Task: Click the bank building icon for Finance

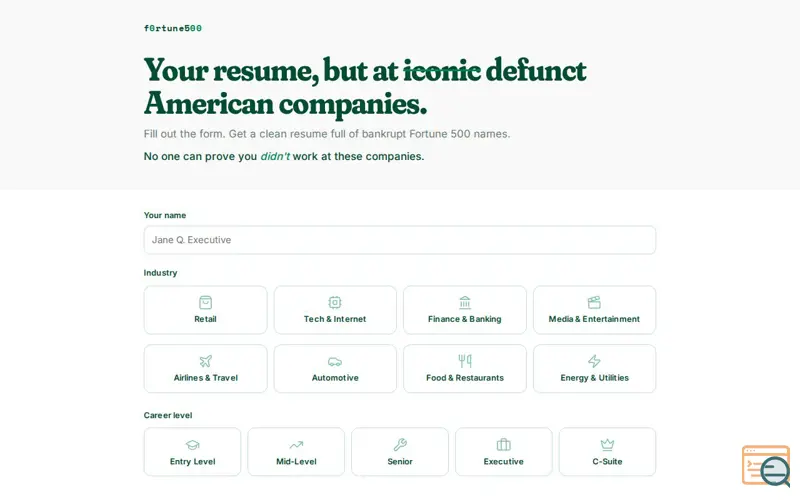Action: 465,303
